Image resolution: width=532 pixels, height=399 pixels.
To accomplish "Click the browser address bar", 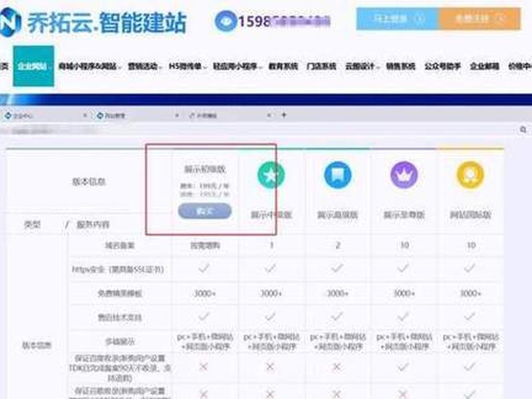I will pos(259,130).
